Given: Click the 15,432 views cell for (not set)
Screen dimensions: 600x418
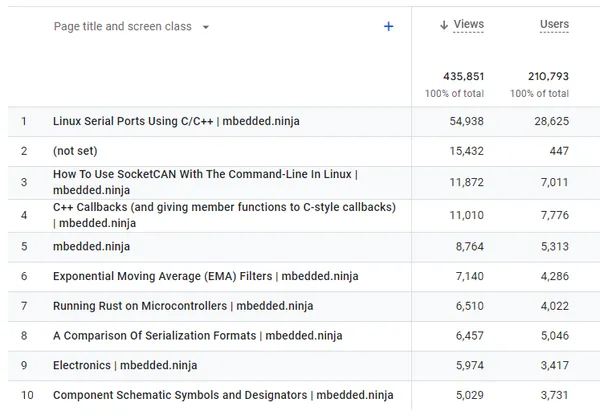Looking at the screenshot, I should click(x=465, y=151).
